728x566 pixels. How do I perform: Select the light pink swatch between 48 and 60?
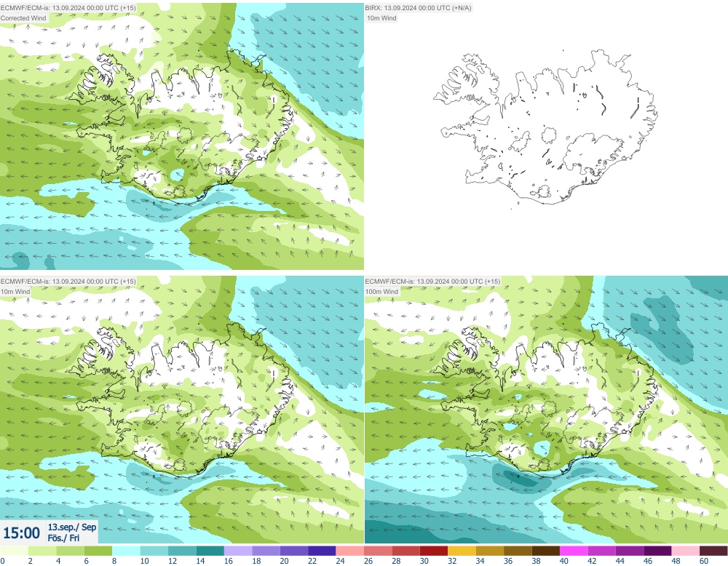coord(685,551)
